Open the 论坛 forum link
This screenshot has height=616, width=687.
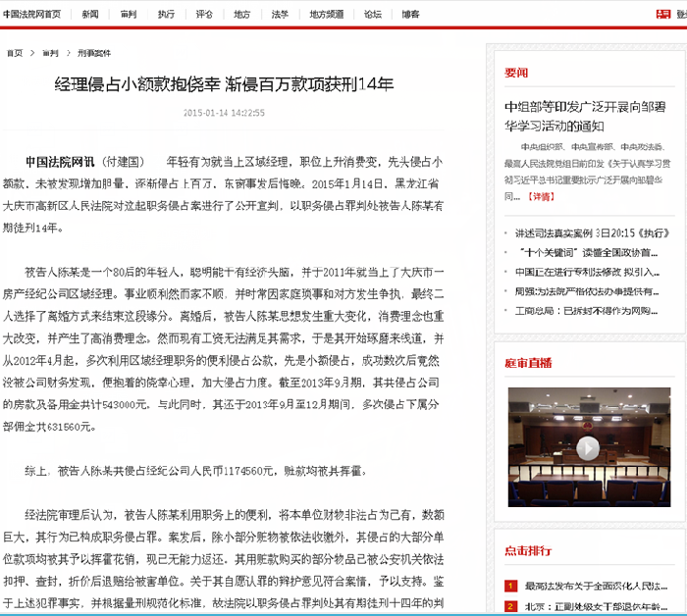click(x=373, y=15)
